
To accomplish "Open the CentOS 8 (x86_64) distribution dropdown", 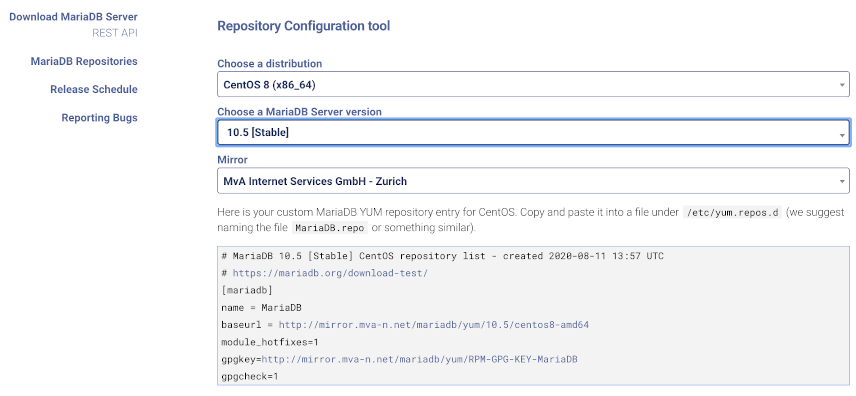I will (x=533, y=85).
